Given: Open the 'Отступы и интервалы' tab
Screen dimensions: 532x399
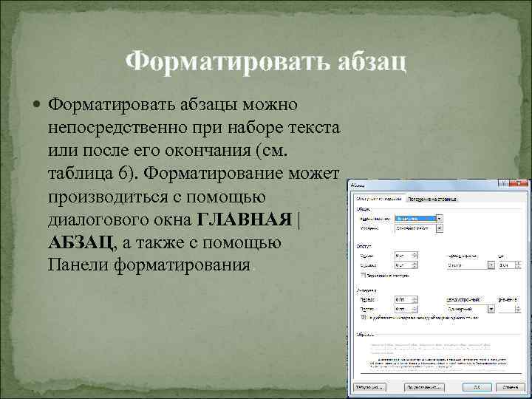Looking at the screenshot, I should point(379,199).
